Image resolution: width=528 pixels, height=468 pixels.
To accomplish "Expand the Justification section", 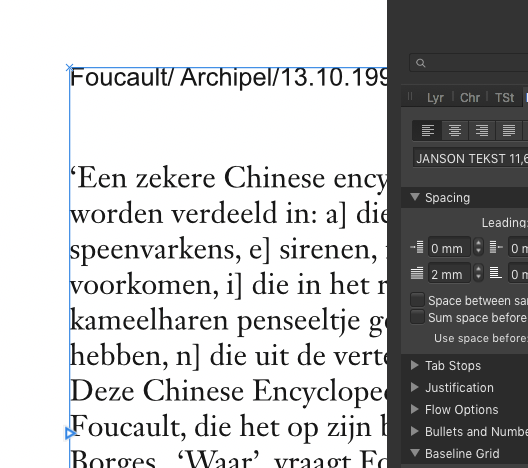I will click(415, 387).
